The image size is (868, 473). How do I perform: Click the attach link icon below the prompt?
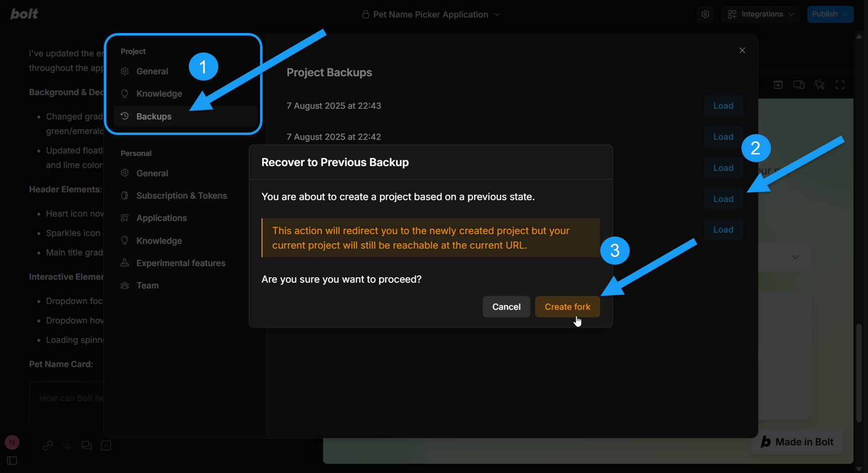pos(48,445)
